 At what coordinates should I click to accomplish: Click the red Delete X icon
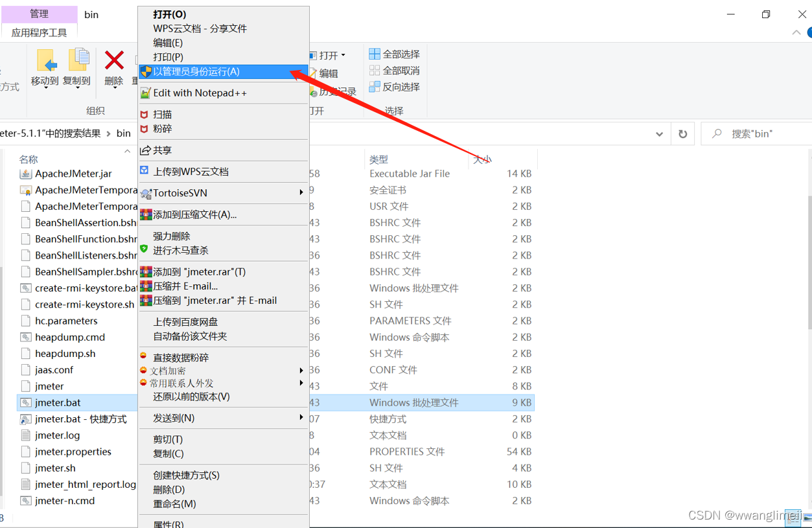114,60
